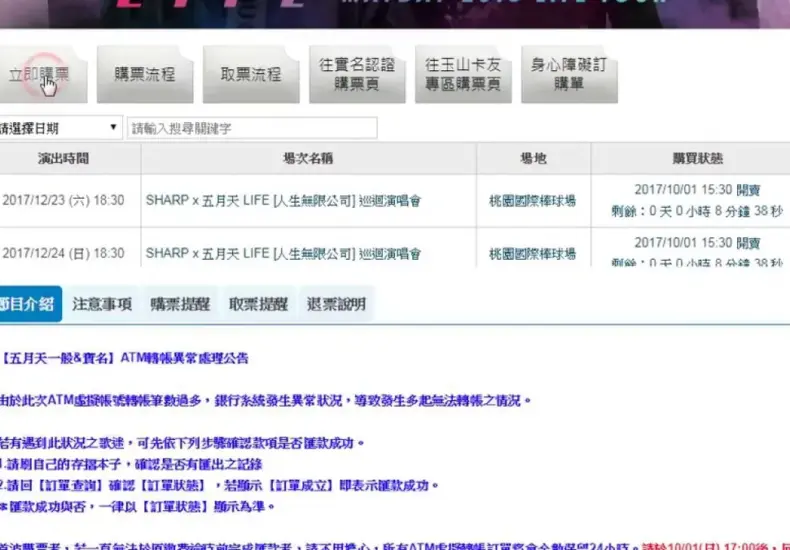Go to 往玉山卡友專區購票頁 button
This screenshot has width=790, height=550.
tap(463, 75)
